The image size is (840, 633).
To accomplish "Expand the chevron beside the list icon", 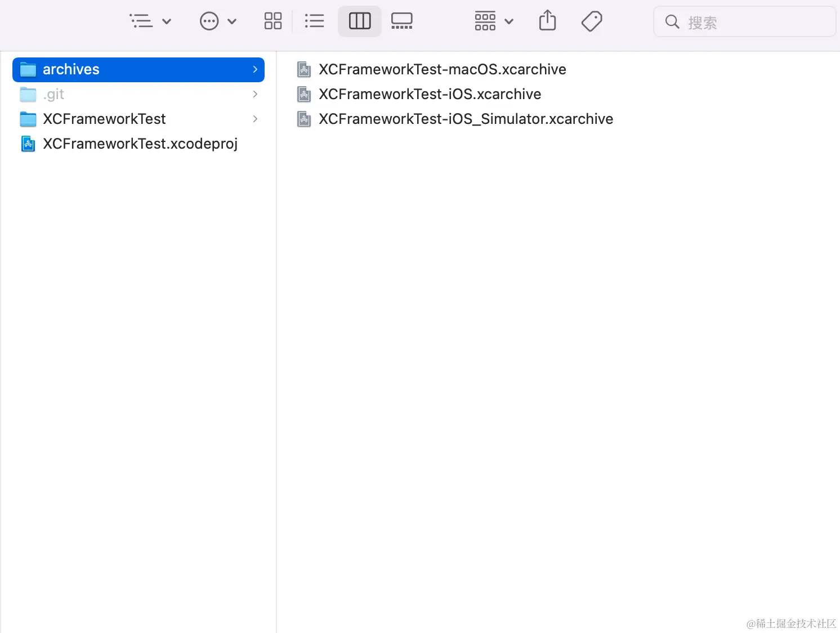I will coord(167,22).
